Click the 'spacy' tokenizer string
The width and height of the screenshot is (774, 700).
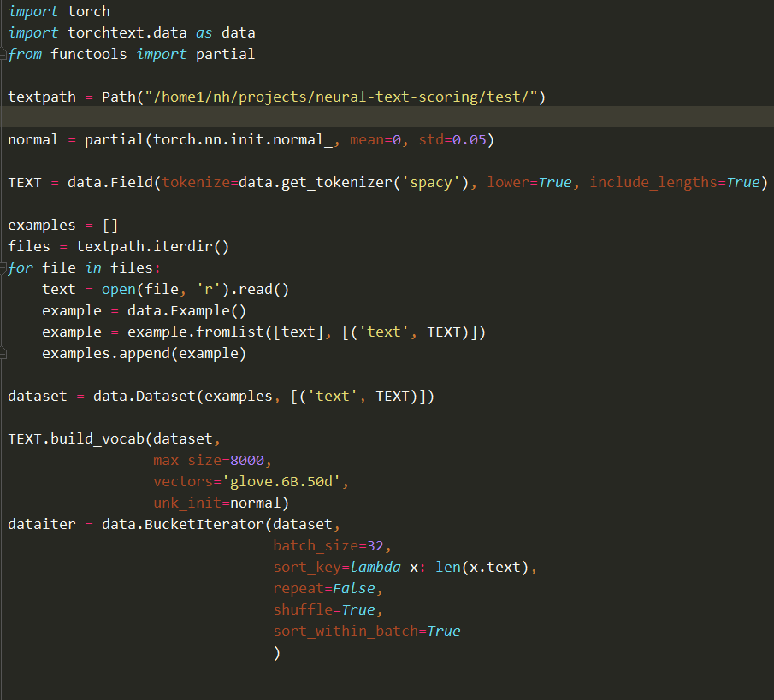[x=430, y=182]
